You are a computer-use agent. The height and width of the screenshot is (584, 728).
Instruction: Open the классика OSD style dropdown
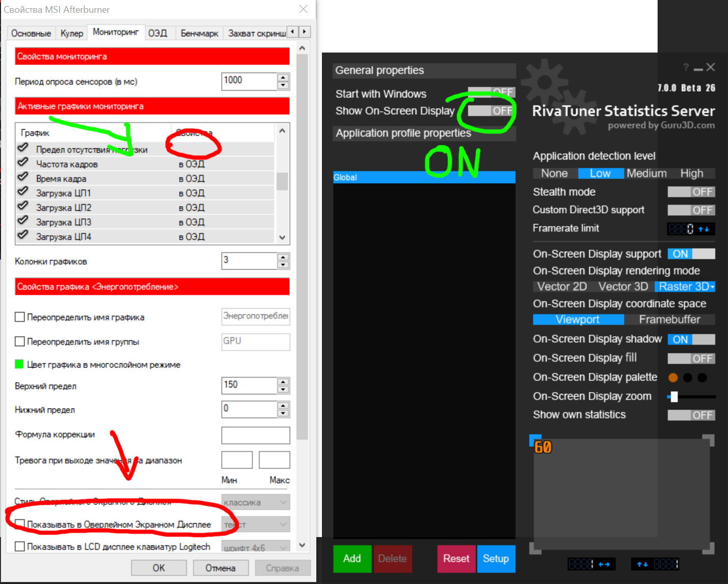256,502
